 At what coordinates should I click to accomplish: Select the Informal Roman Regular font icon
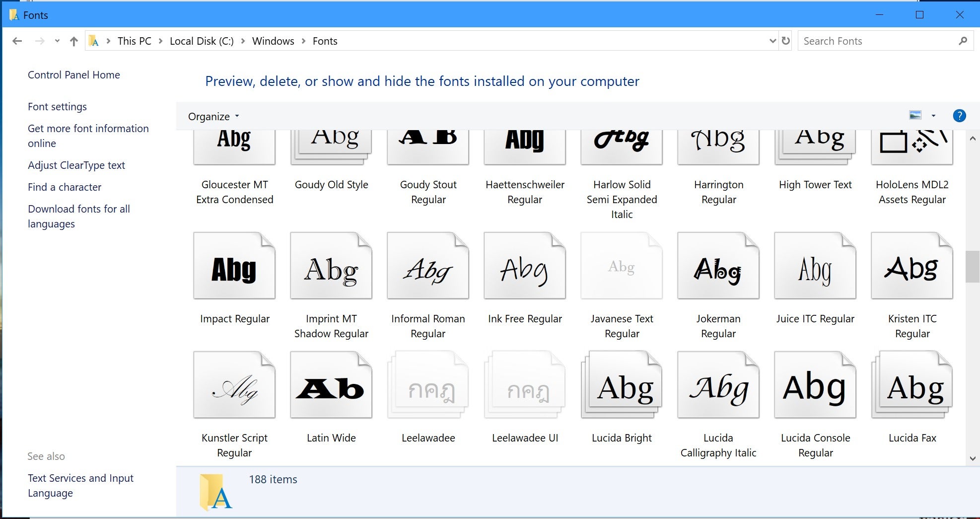(428, 266)
